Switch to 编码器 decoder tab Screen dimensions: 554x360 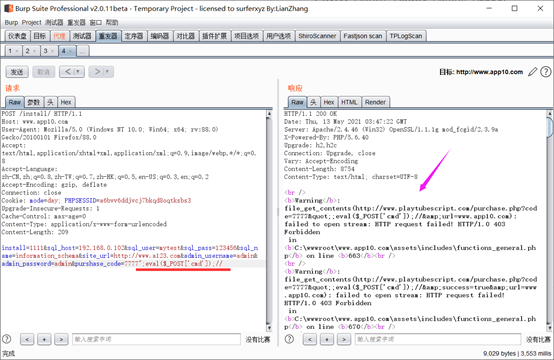160,36
